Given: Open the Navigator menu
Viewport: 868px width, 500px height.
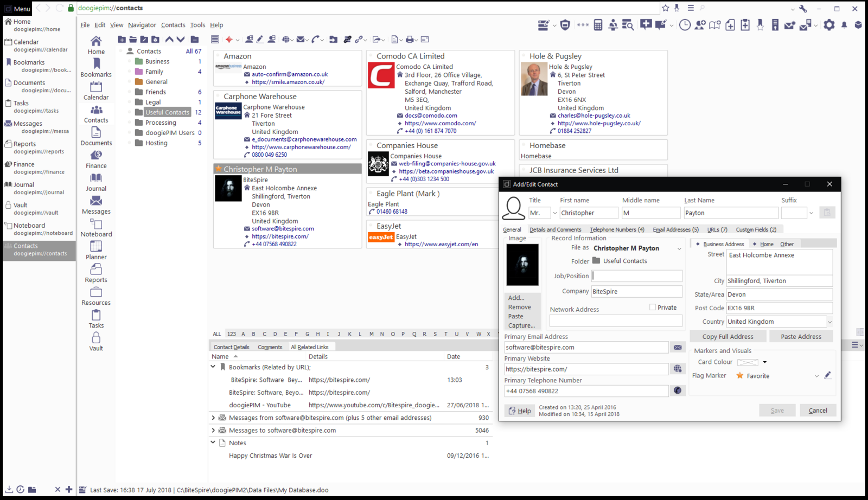Looking at the screenshot, I should point(142,25).
